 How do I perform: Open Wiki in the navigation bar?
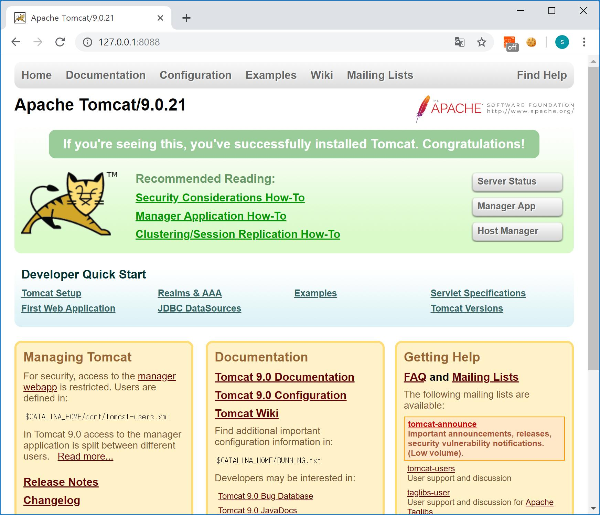pyautogui.click(x=322, y=75)
